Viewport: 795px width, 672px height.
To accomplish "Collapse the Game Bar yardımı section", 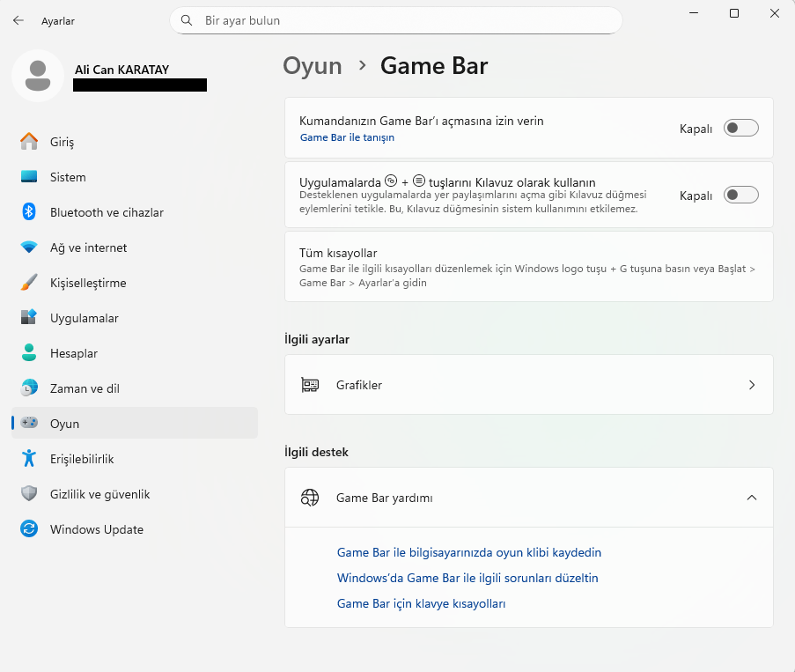I will click(751, 498).
